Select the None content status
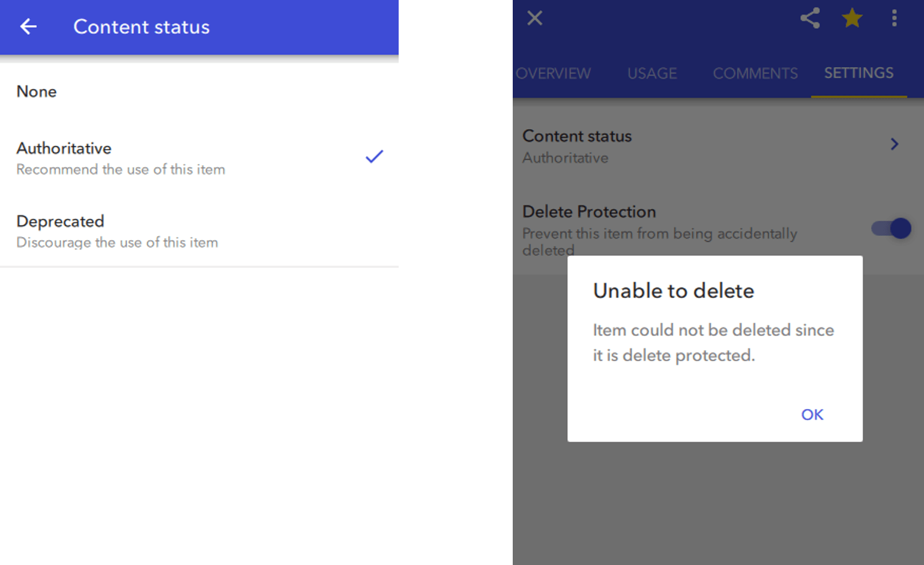The image size is (924, 565). tap(37, 91)
